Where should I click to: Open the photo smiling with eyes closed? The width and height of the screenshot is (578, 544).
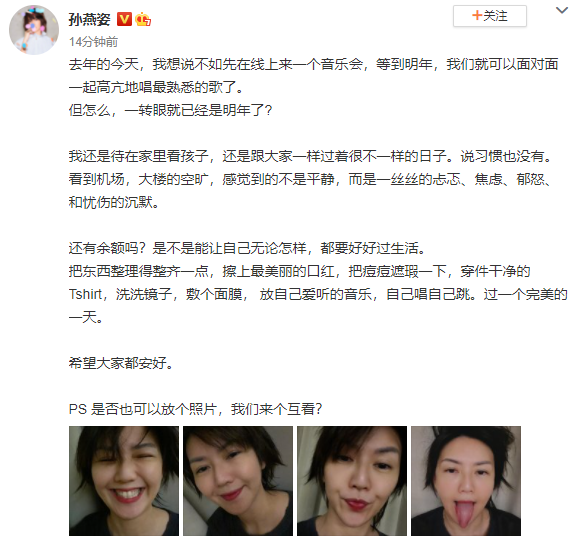[124, 481]
